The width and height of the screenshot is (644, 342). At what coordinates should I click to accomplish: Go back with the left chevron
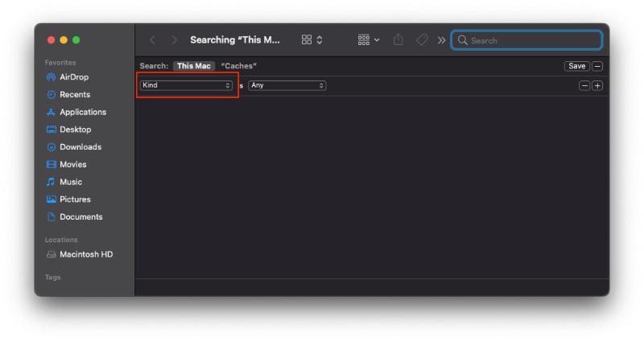[152, 39]
